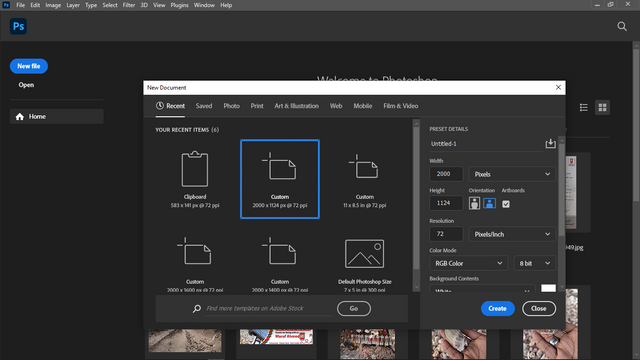Open the red banner recent file thumbnail
The width and height of the screenshot is (640, 360).
(276, 337)
